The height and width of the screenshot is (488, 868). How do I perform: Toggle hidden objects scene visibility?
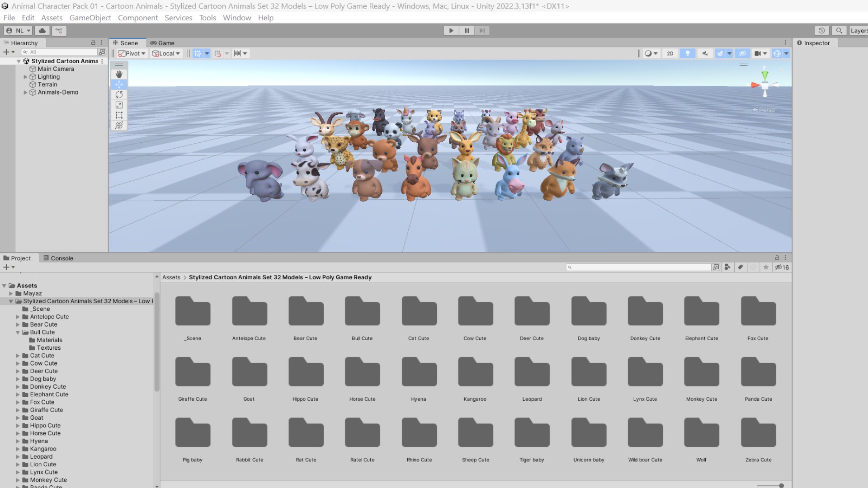click(x=742, y=53)
